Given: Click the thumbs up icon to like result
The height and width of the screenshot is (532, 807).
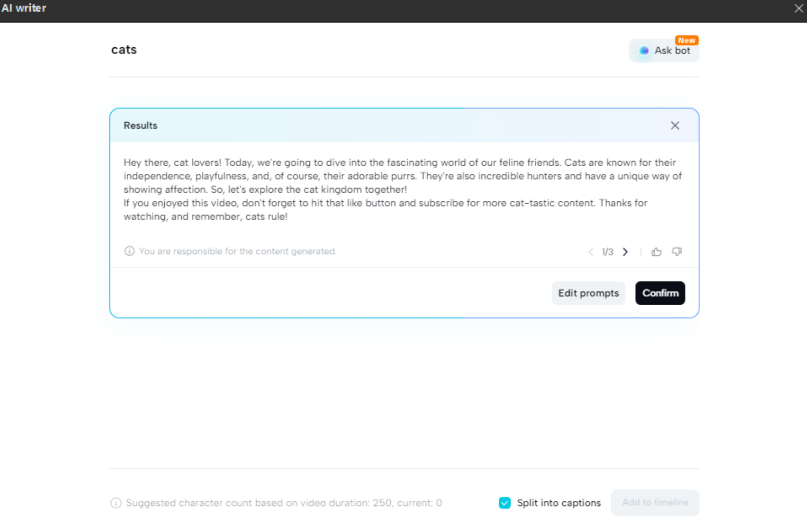Looking at the screenshot, I should (x=657, y=252).
